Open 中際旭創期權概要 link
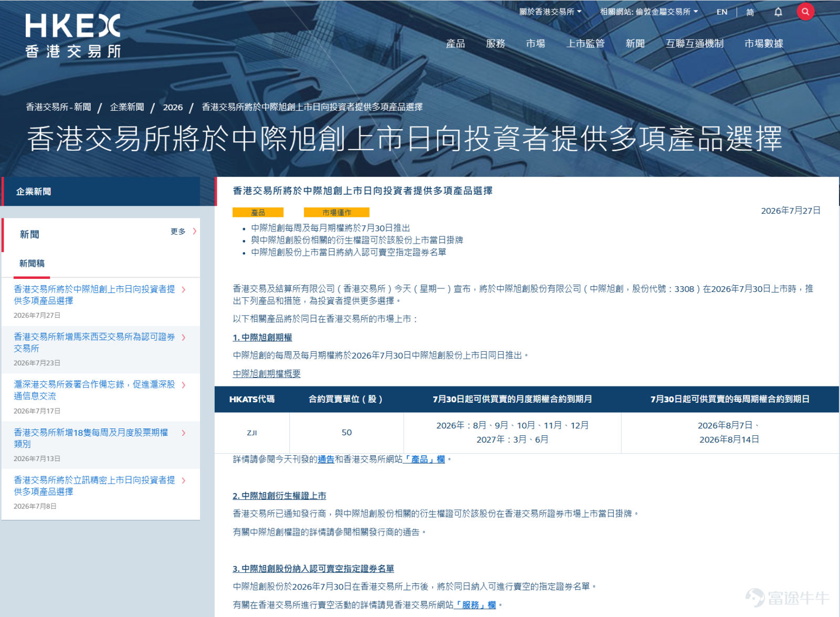The height and width of the screenshot is (617, 840). pyautogui.click(x=267, y=373)
